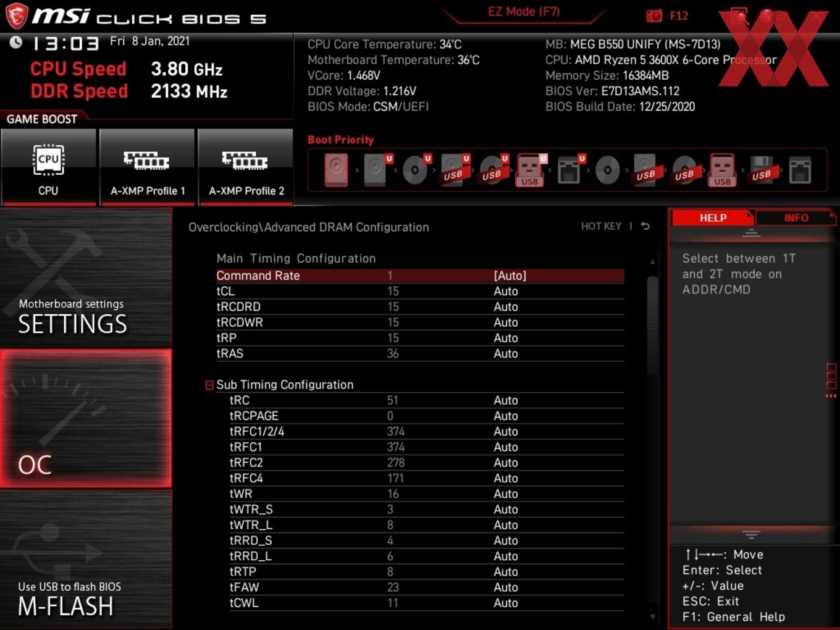Click the Main Timing Configuration heading

coord(296,258)
